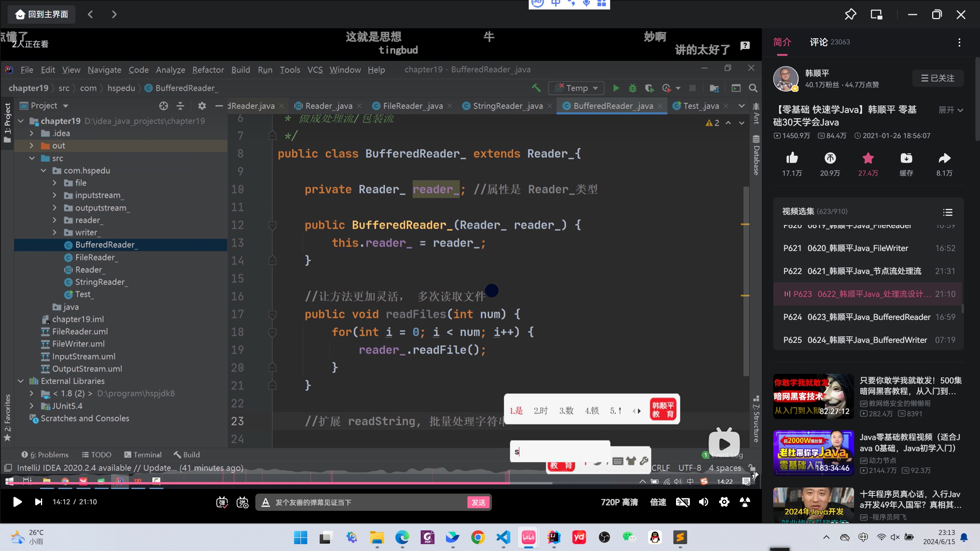Click the like thumbs-up icon

[792, 158]
